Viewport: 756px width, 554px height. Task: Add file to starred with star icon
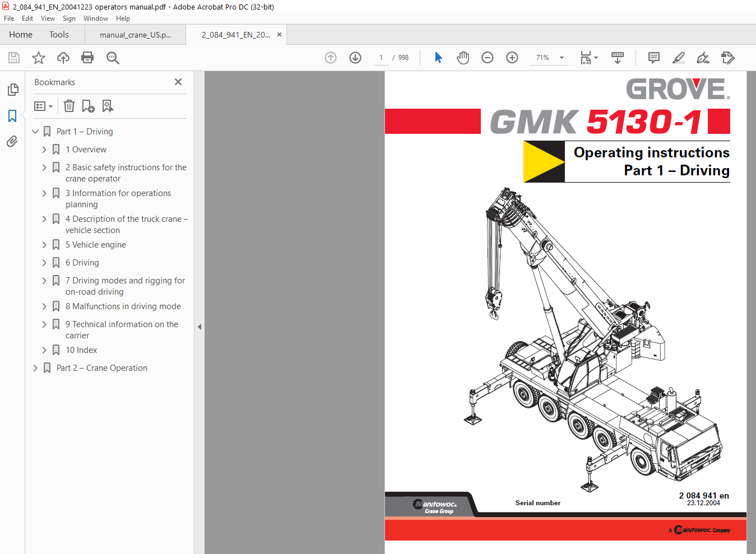[39, 58]
